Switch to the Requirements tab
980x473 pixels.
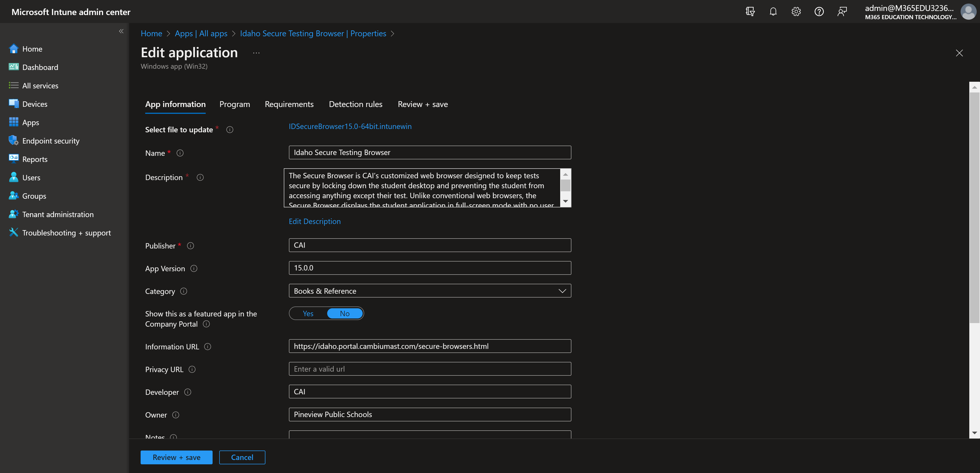coord(289,104)
